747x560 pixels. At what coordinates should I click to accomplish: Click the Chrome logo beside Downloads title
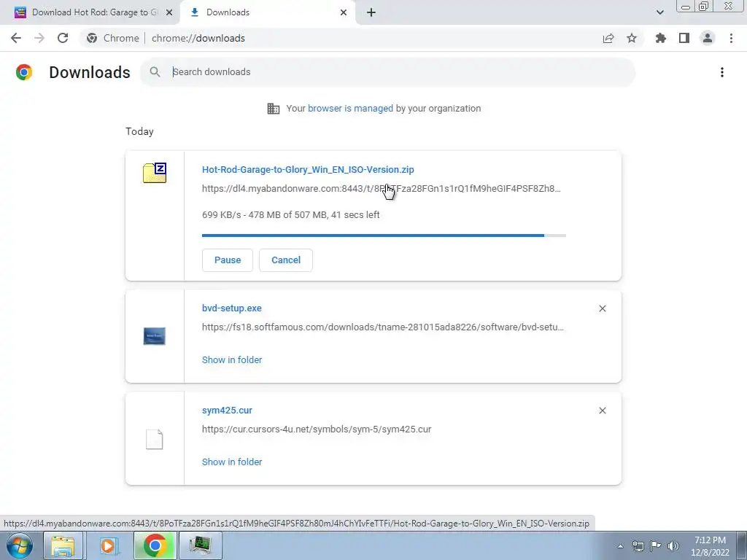(24, 72)
